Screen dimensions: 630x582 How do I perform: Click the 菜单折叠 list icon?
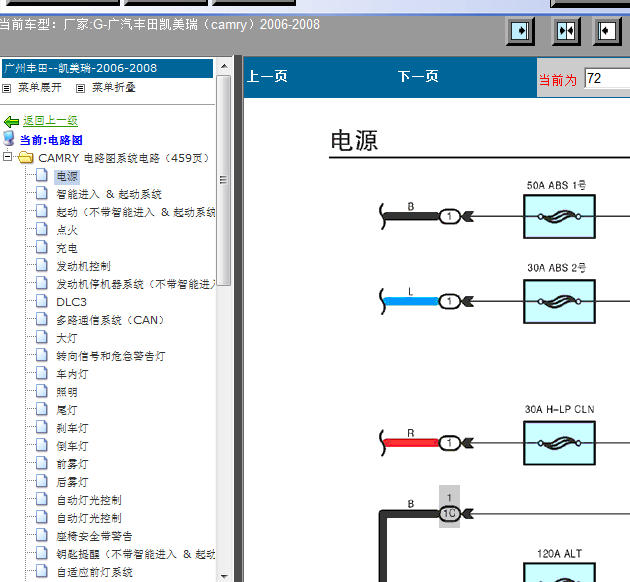coord(80,88)
